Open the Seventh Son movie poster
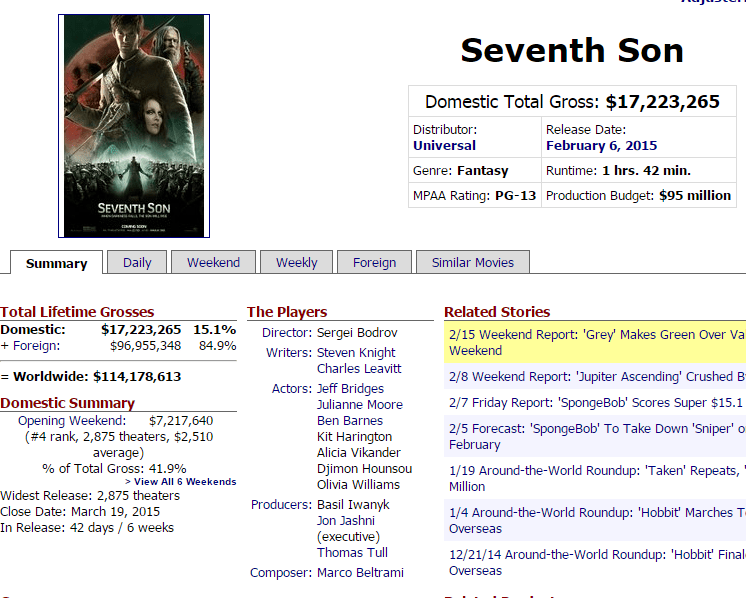Image resolution: width=746 pixels, height=598 pixels. (x=134, y=126)
